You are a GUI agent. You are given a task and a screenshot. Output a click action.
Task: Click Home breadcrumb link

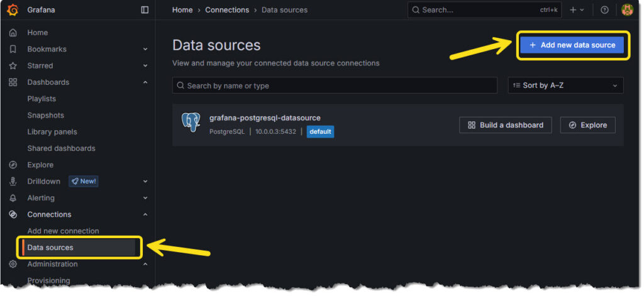tap(182, 10)
